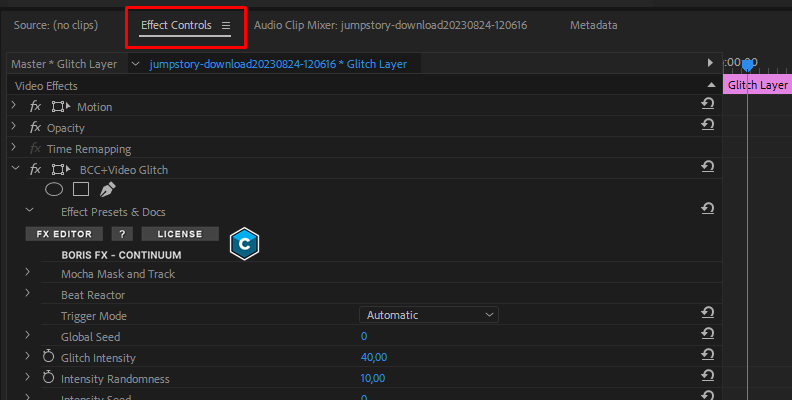Screen dimensions: 792x400
Task: Switch to the Metadata tab
Action: coord(593,25)
